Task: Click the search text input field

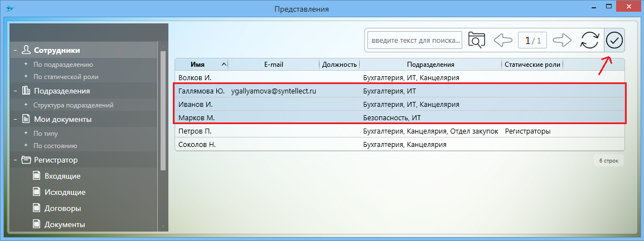Action: tap(414, 40)
